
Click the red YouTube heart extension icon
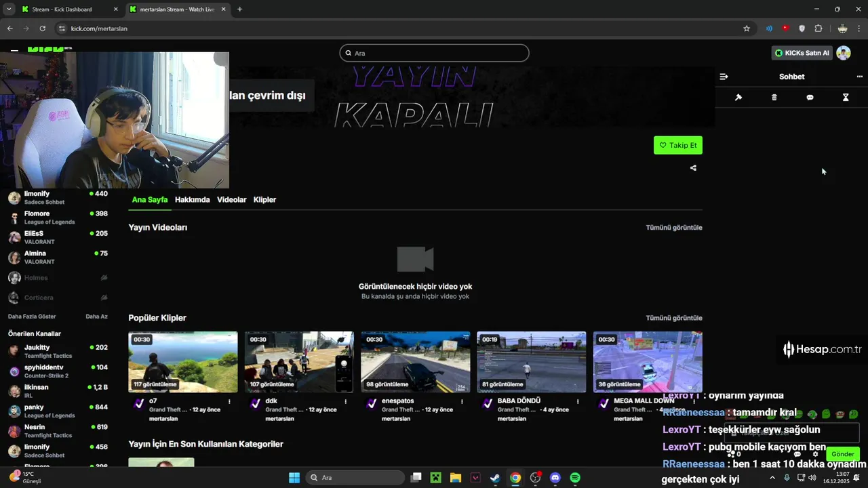[785, 28]
